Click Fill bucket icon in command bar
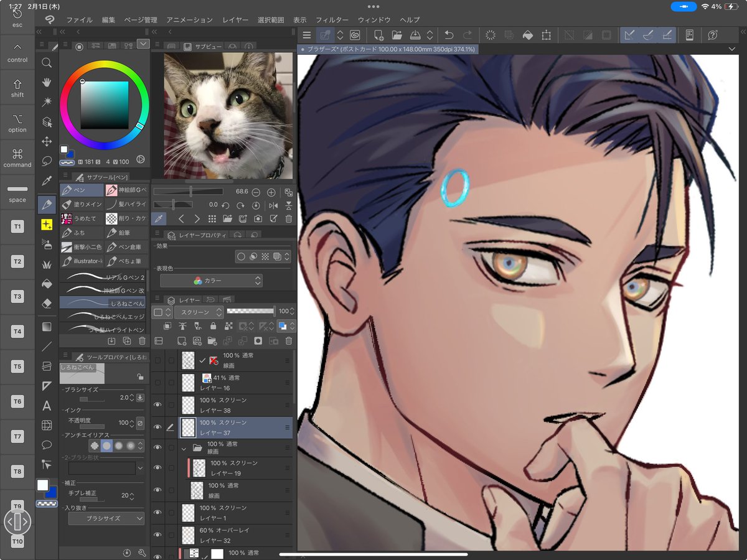This screenshot has width=747, height=560. pyautogui.click(x=528, y=35)
